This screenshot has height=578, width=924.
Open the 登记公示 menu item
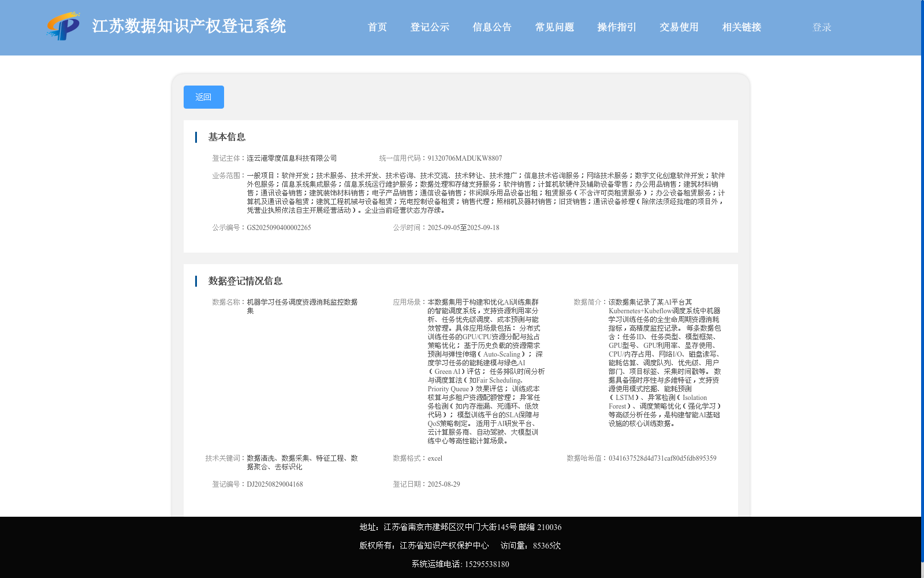[x=430, y=27]
